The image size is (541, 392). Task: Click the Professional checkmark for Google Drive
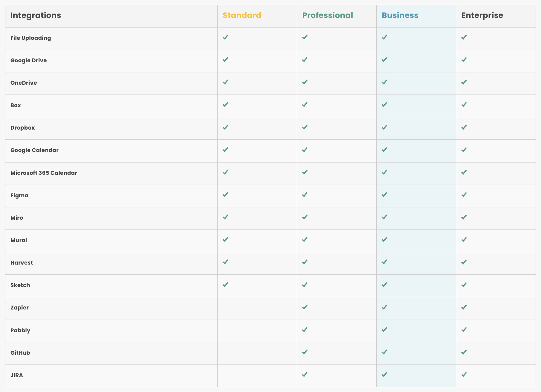point(305,60)
